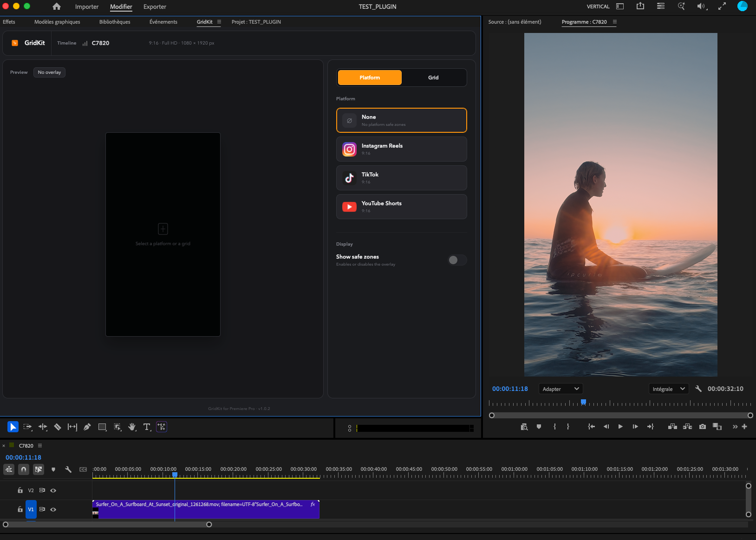Select the Selection arrow tool

click(13, 427)
